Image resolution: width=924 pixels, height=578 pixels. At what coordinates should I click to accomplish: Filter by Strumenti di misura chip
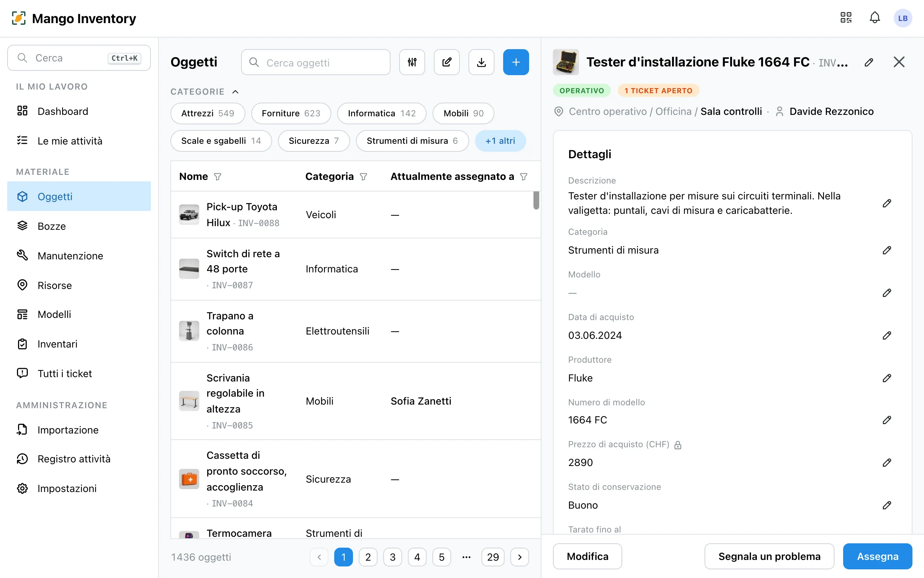coord(412,141)
